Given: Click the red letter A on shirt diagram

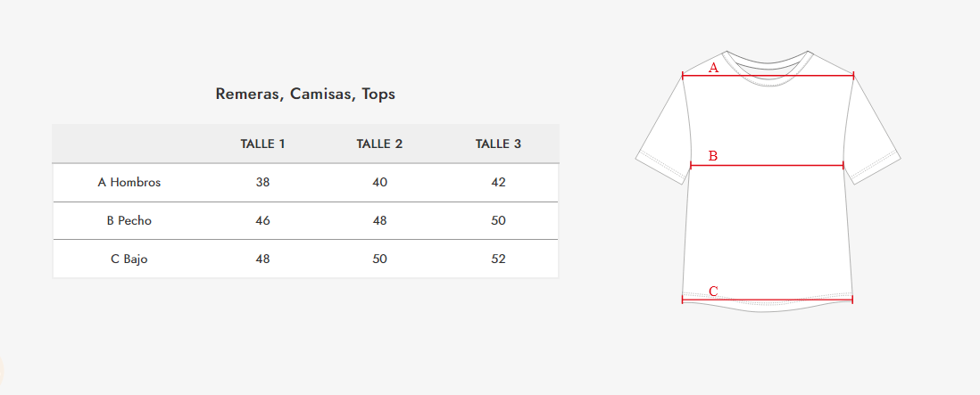Looking at the screenshot, I should click(713, 68).
